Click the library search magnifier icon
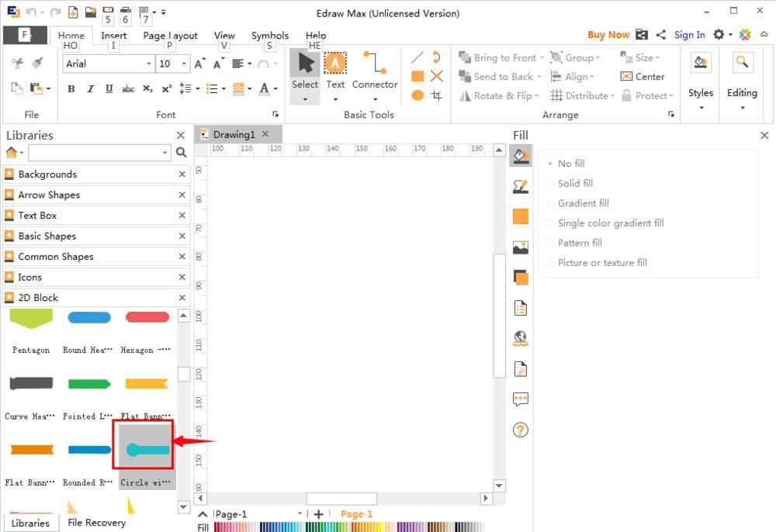Viewport: 776px width, 532px height. click(x=181, y=153)
